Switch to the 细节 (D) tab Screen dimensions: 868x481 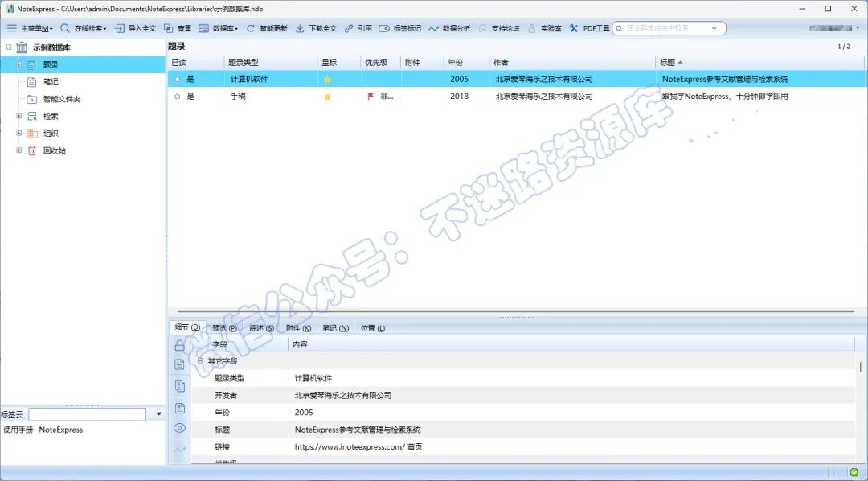[x=187, y=327]
